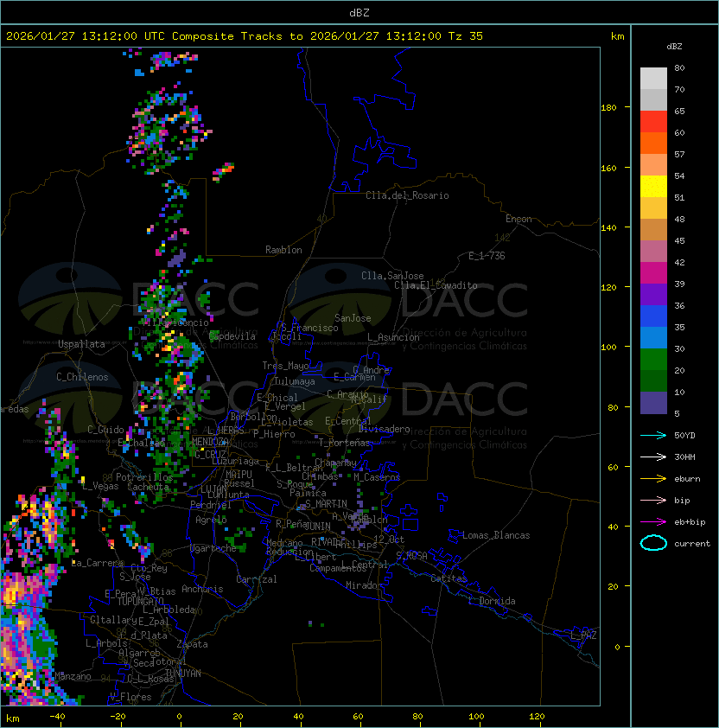This screenshot has width=719, height=728.
Task: Click the Clla.del_Rosario label
Action: (407, 196)
